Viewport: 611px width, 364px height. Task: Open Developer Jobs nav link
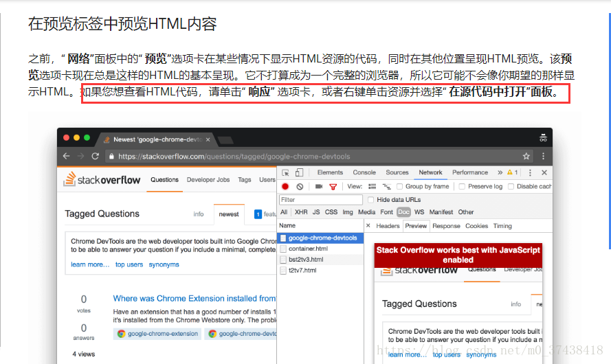pos(208,180)
